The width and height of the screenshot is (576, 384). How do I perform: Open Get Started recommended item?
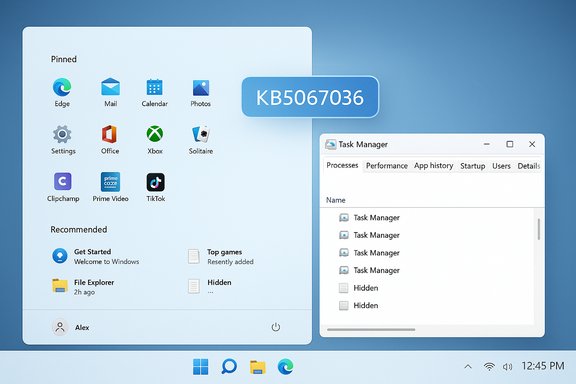[96, 256]
